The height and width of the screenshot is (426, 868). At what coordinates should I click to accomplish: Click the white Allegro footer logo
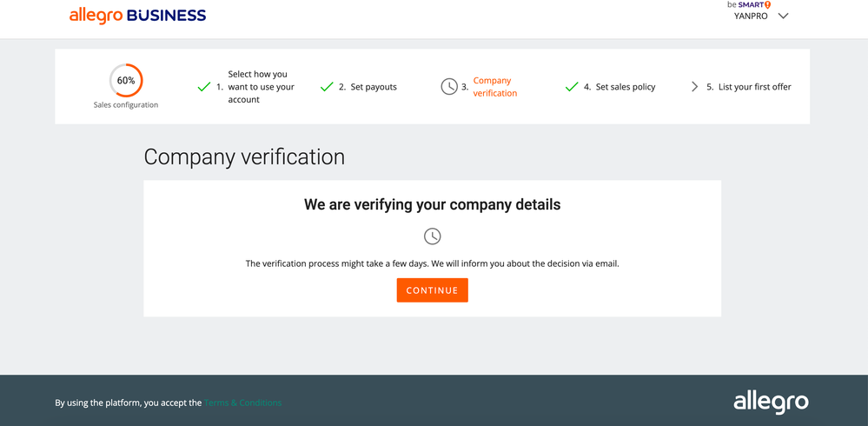coord(771,402)
